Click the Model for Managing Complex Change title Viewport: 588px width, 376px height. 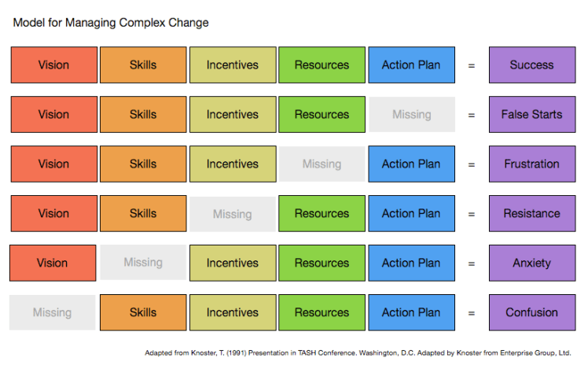pyautogui.click(x=111, y=23)
